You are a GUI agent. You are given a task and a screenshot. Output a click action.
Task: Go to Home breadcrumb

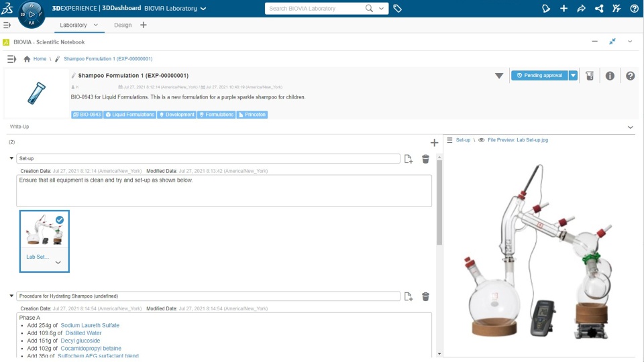(40, 59)
